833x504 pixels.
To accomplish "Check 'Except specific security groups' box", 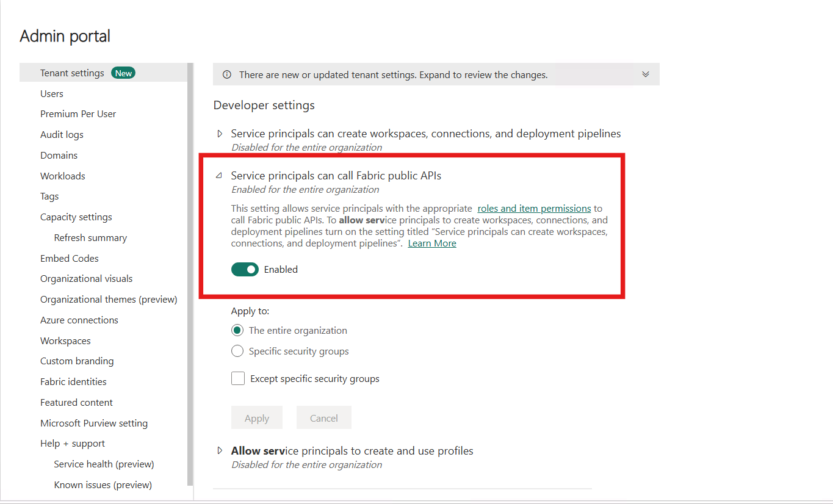I will click(238, 379).
